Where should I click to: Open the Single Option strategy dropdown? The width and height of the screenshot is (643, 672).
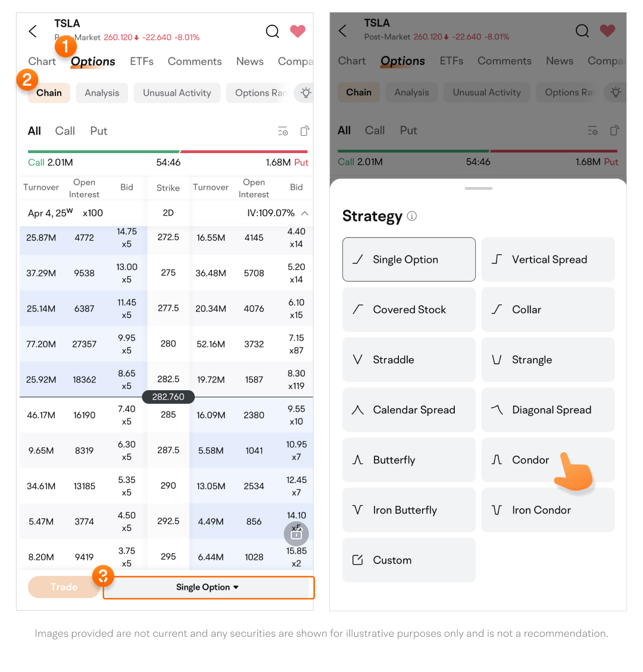tap(208, 587)
